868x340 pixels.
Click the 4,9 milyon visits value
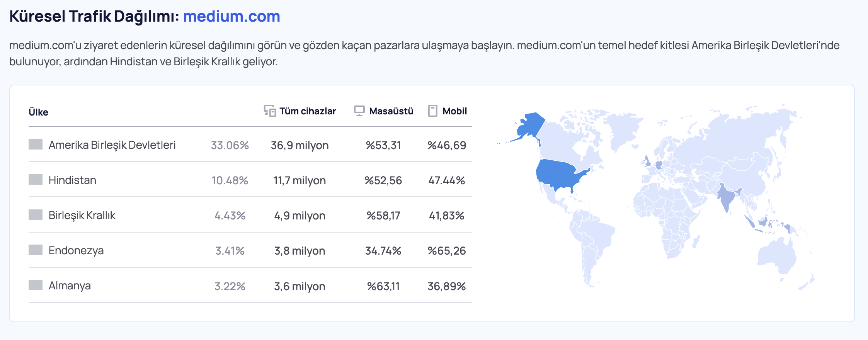pyautogui.click(x=300, y=216)
